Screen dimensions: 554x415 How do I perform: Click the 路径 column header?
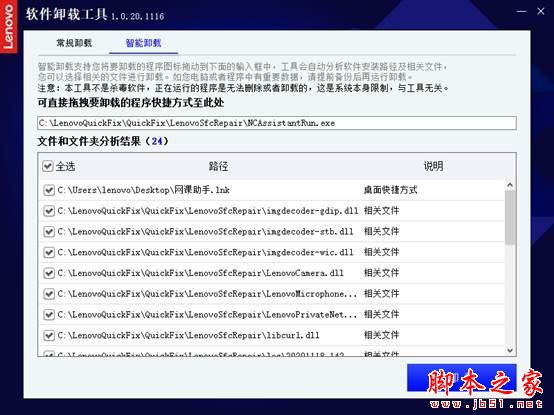click(x=218, y=166)
